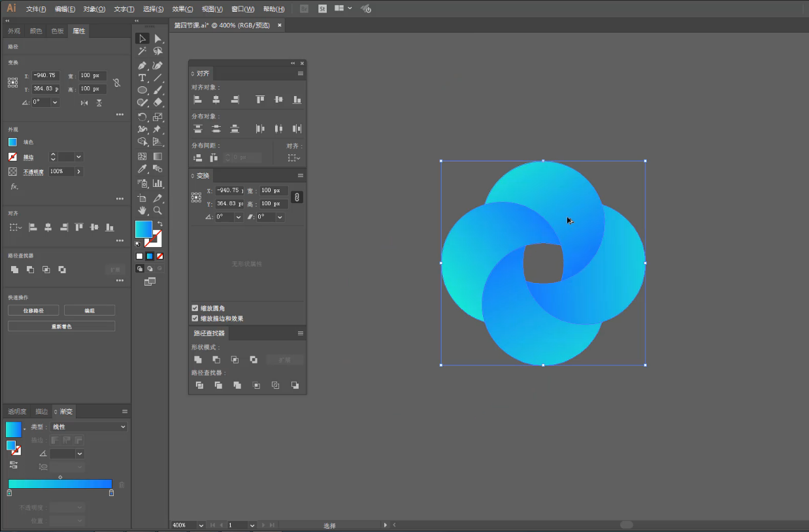Open shear angle dropdown in floating Transform panel
The image size is (809, 532).
(x=280, y=217)
